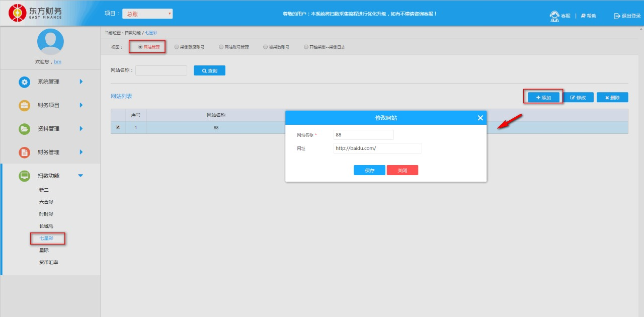The height and width of the screenshot is (317, 644).
Task: Select the 网站账号管理 view radio button
Action: [x=221, y=47]
